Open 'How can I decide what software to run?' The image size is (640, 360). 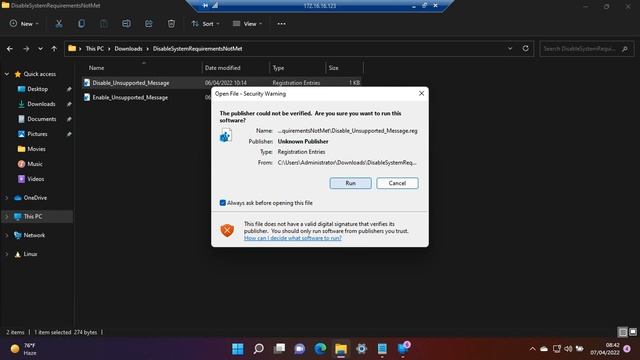pos(293,238)
